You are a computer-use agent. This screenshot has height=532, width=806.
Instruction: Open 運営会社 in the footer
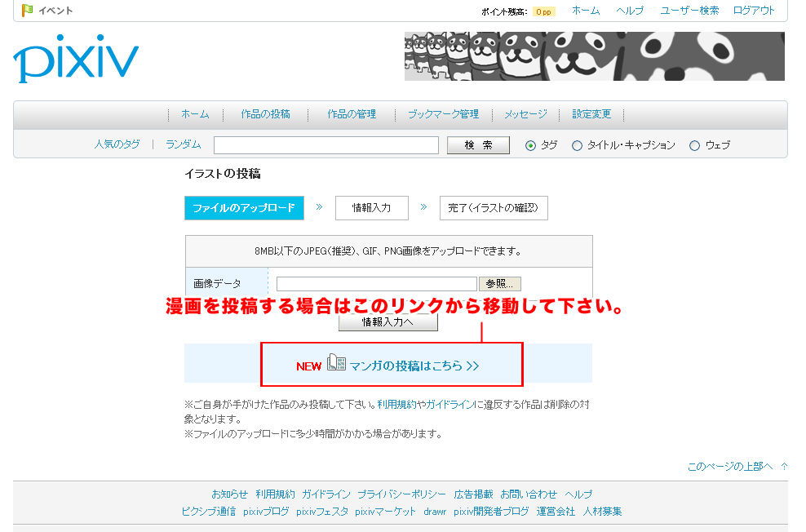556,512
